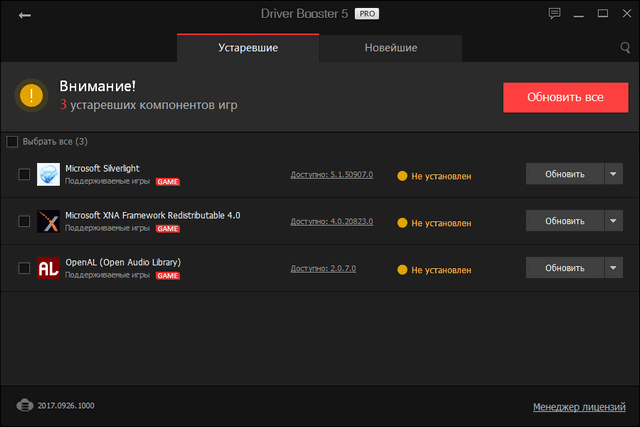Minimize the Driver Booster window
This screenshot has height=427, width=640.
tap(578, 16)
